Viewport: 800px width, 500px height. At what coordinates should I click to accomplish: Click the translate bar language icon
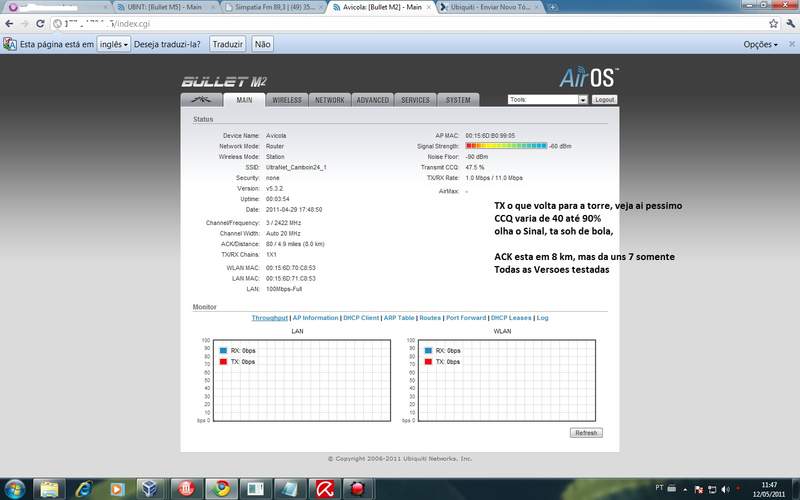coord(9,44)
